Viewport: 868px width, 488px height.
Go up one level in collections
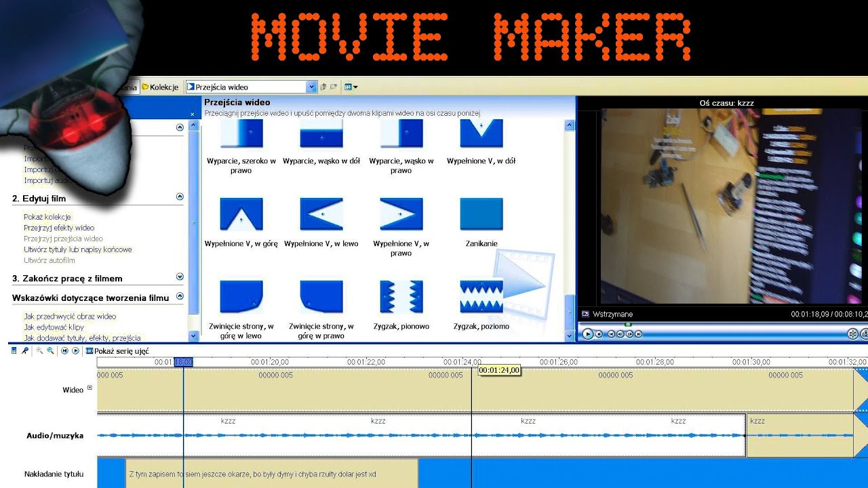[323, 87]
